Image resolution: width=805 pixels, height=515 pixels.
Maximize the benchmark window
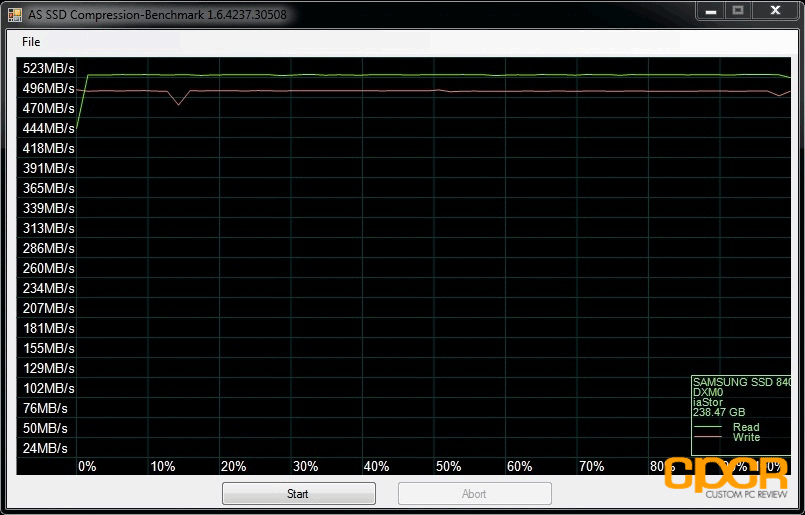pos(738,11)
